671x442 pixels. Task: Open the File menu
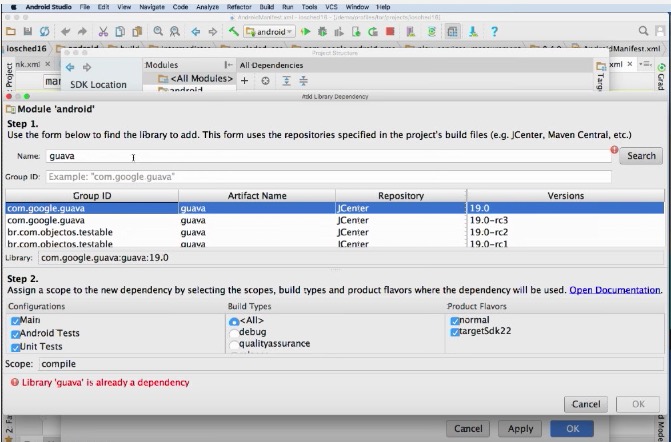(85, 7)
